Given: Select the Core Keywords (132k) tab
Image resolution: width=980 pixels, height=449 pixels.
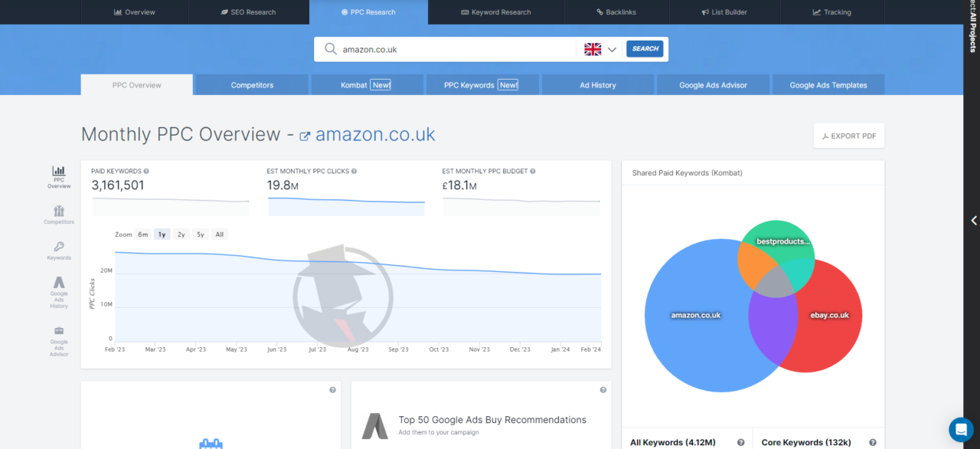Looking at the screenshot, I should point(805,442).
